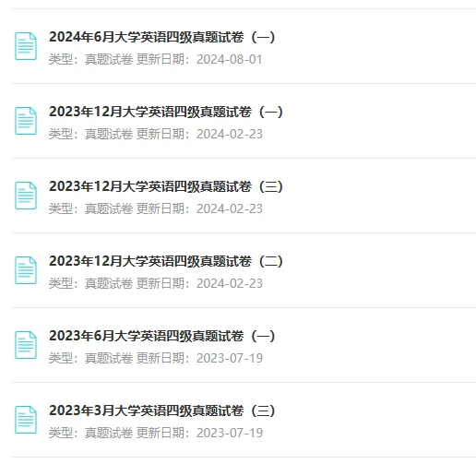This screenshot has width=476, height=476.
Task: Click update date under 2023年3月试卷（三）
Action: click(x=230, y=433)
